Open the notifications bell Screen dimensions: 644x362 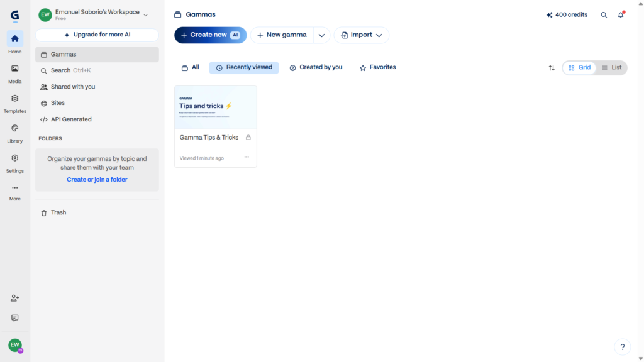(621, 15)
